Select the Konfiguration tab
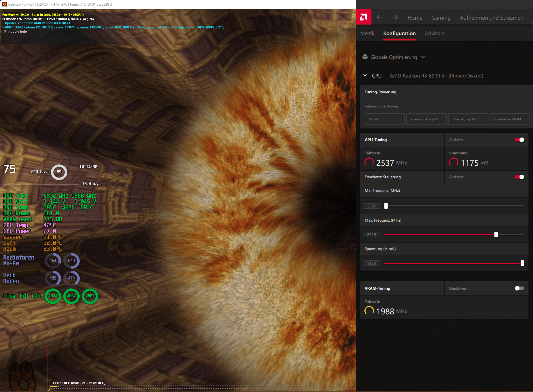This screenshot has width=533, height=392. (x=399, y=33)
